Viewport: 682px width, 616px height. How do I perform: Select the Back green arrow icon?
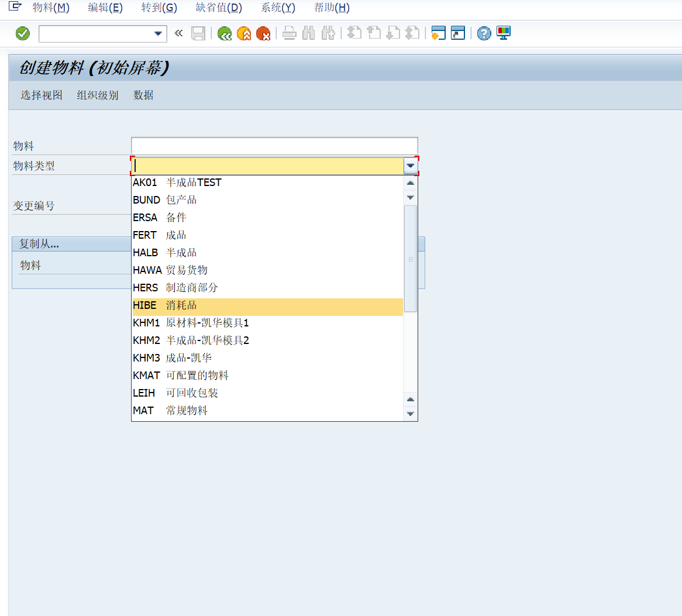pos(224,33)
